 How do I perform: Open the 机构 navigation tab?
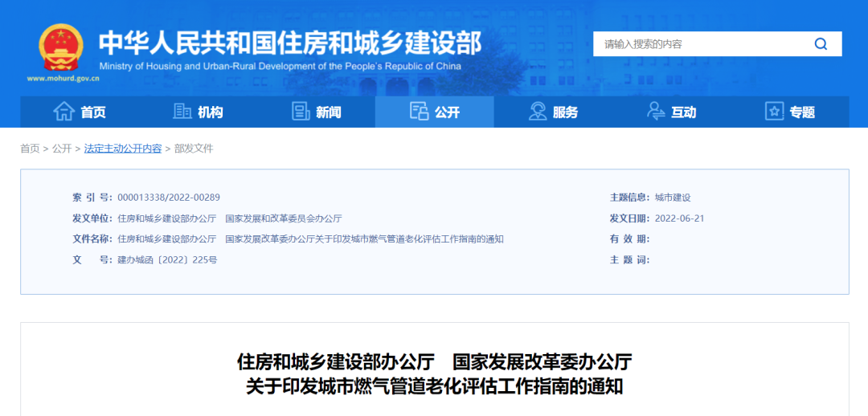(199, 112)
